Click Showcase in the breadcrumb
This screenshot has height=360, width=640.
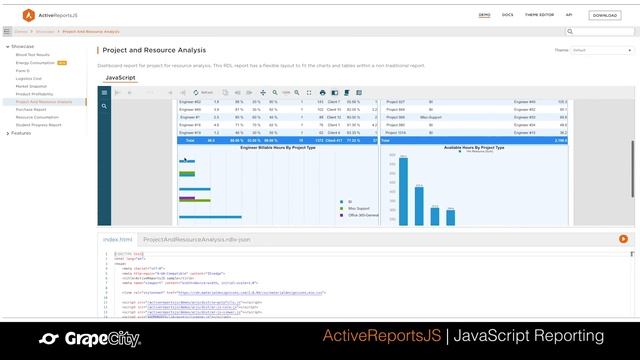45,31
